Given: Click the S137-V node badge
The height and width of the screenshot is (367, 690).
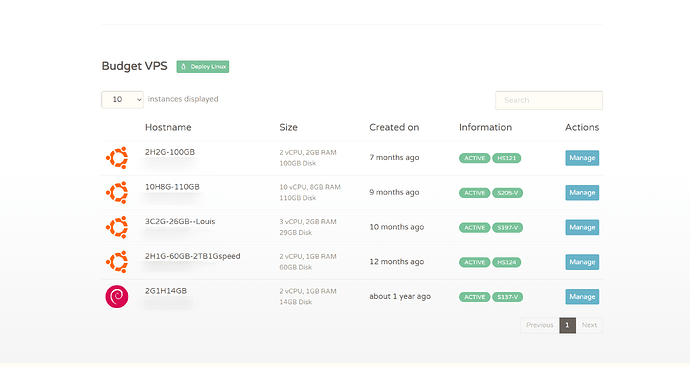Looking at the screenshot, I should click(507, 297).
